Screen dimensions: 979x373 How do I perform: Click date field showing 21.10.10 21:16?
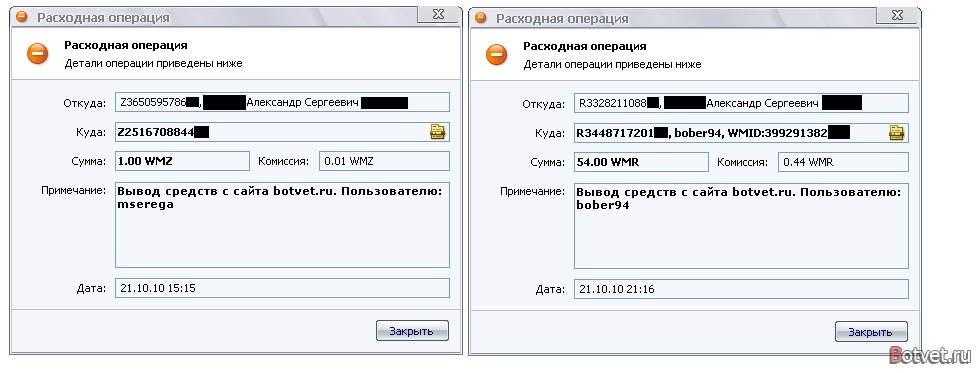[x=741, y=289]
